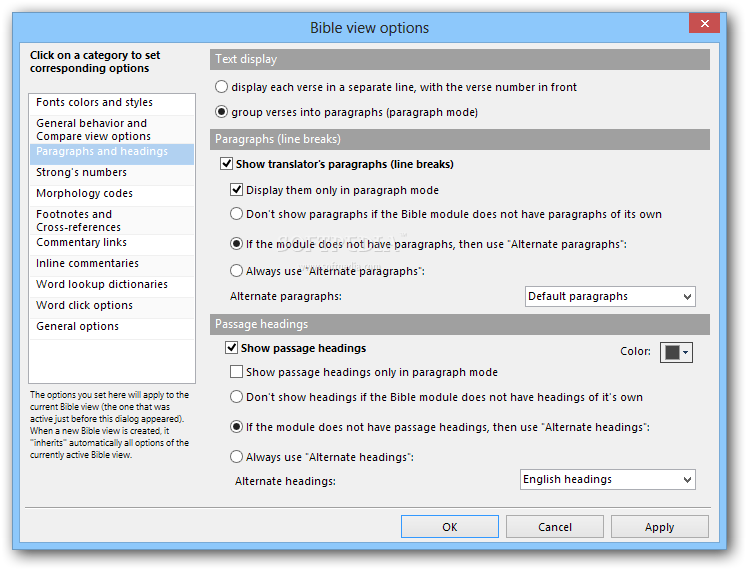Select 'Always use Alternate paragraphs' radio button
This screenshot has width=747, height=570.
[236, 271]
